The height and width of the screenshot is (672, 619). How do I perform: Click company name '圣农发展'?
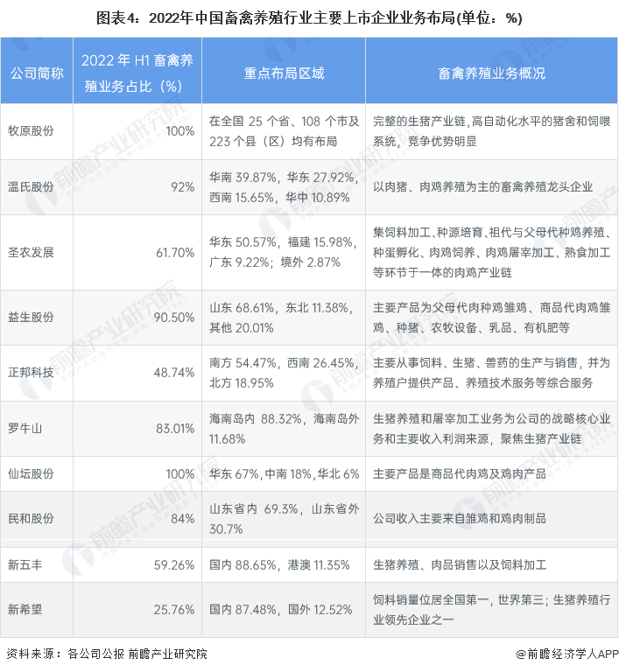tap(31, 252)
